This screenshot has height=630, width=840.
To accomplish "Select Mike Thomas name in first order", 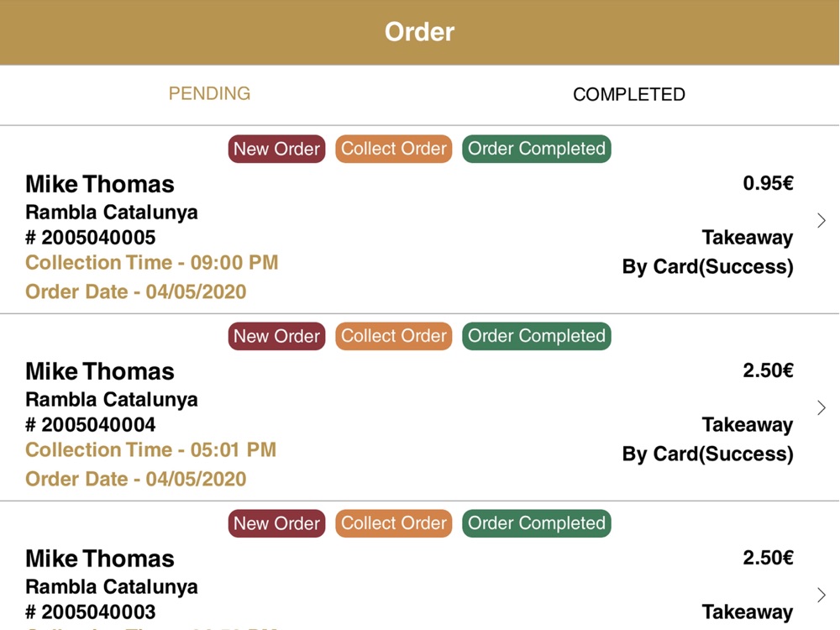I will click(x=100, y=184).
